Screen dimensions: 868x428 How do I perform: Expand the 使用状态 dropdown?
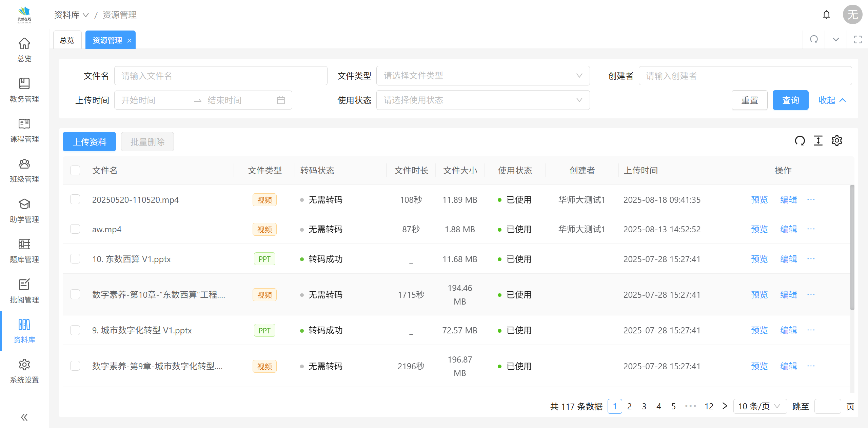(483, 100)
